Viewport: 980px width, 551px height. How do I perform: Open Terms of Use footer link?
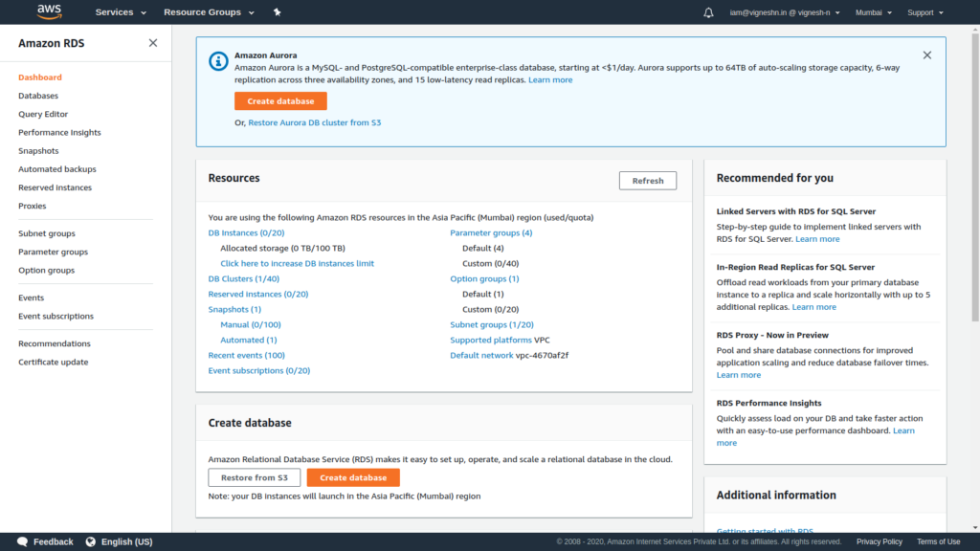(938, 541)
